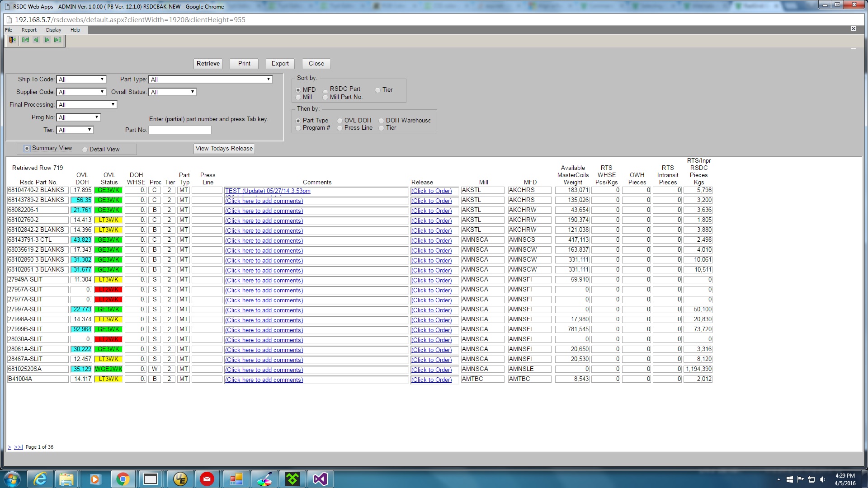868x488 pixels.
Task: Open Visual Studio from the taskbar
Action: (x=320, y=479)
